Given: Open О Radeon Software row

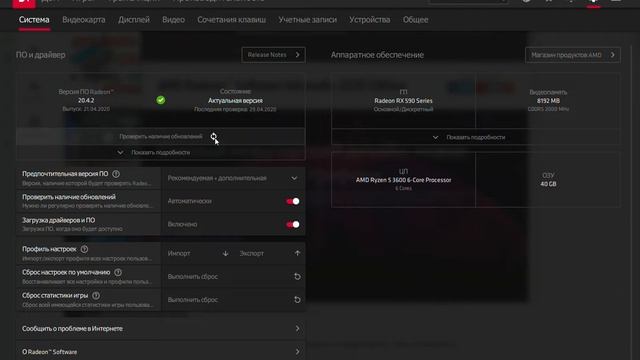Looking at the screenshot, I should point(160,351).
